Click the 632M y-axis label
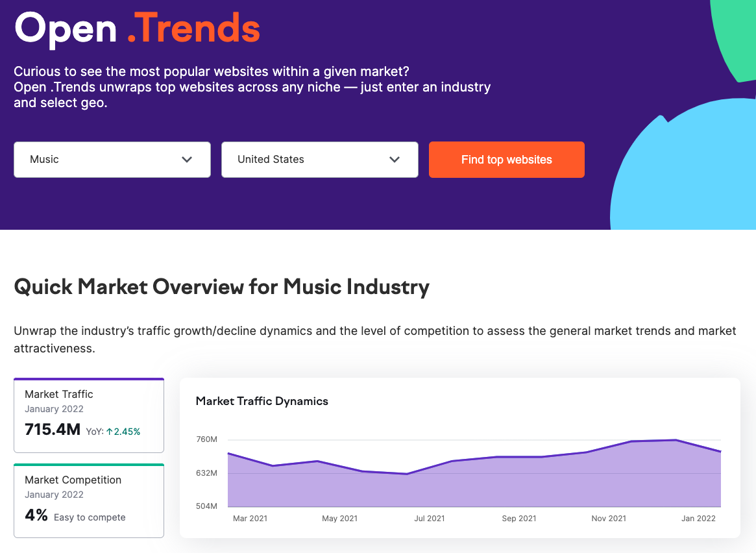756x553 pixels. 207,473
